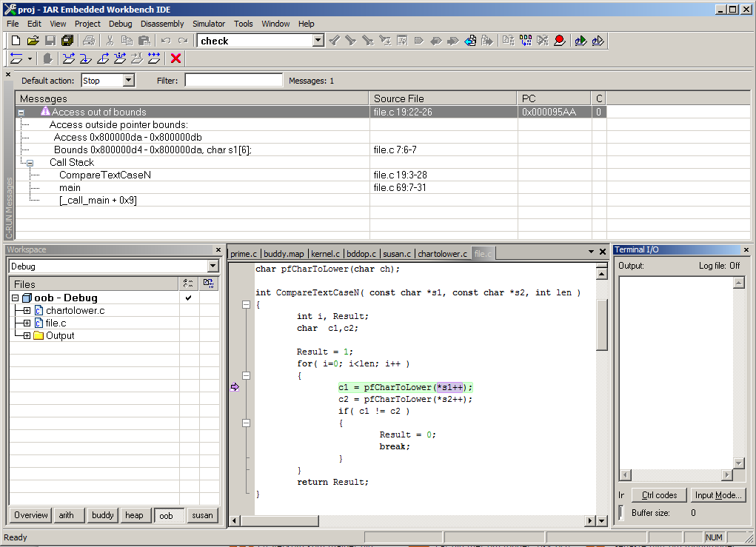
Task: Click the Save icon in toolbar
Action: [x=50, y=41]
